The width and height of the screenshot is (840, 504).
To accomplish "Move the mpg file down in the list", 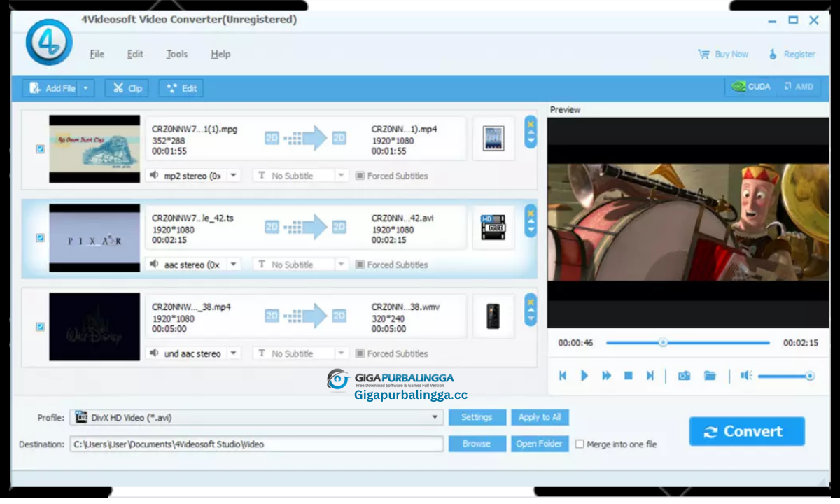I will pyautogui.click(x=531, y=141).
